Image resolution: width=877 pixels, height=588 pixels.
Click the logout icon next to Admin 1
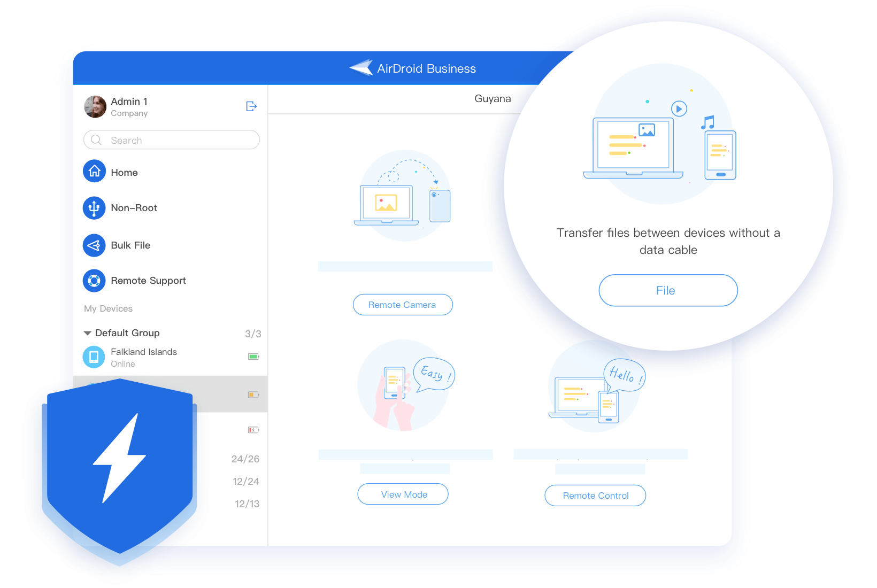point(251,106)
